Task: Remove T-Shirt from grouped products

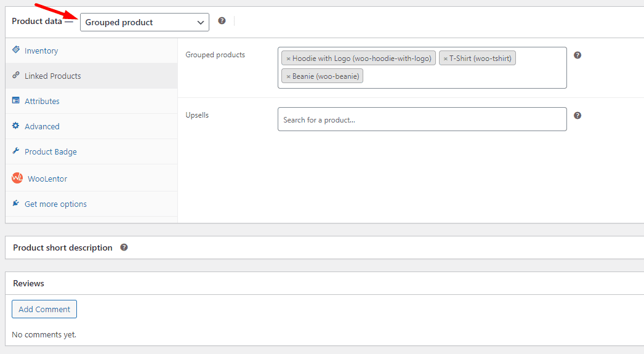Action: click(x=446, y=58)
